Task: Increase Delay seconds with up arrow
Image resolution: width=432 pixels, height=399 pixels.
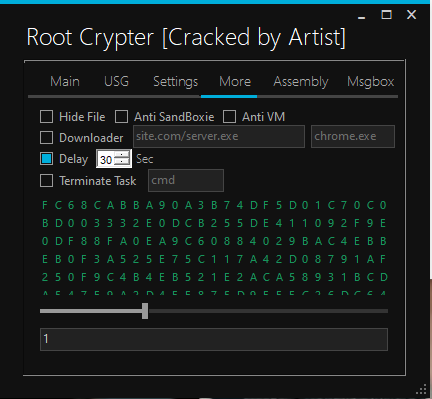Action: (122, 155)
